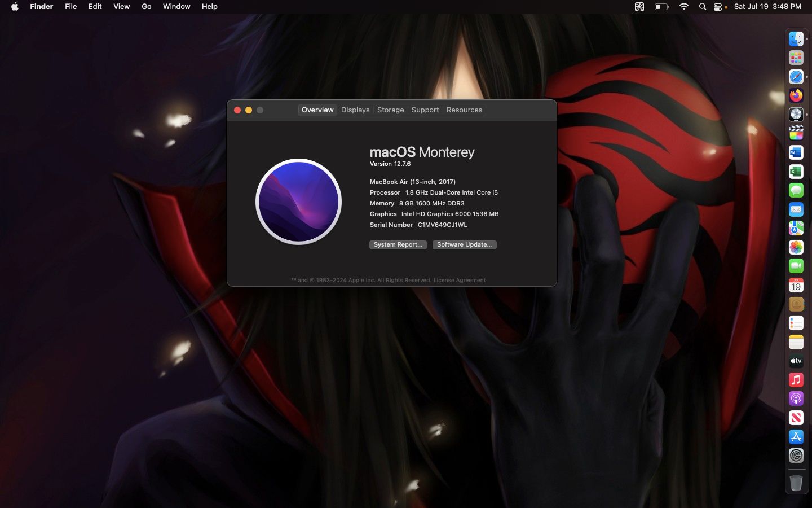Launch FaceTime from the Dock
Viewport: 812px width, 508px height.
[x=796, y=266]
